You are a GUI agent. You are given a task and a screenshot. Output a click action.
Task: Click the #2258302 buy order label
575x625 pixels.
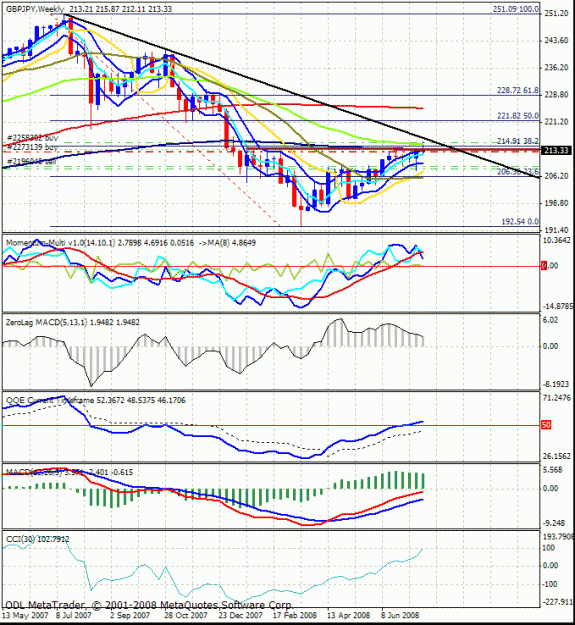32,138
